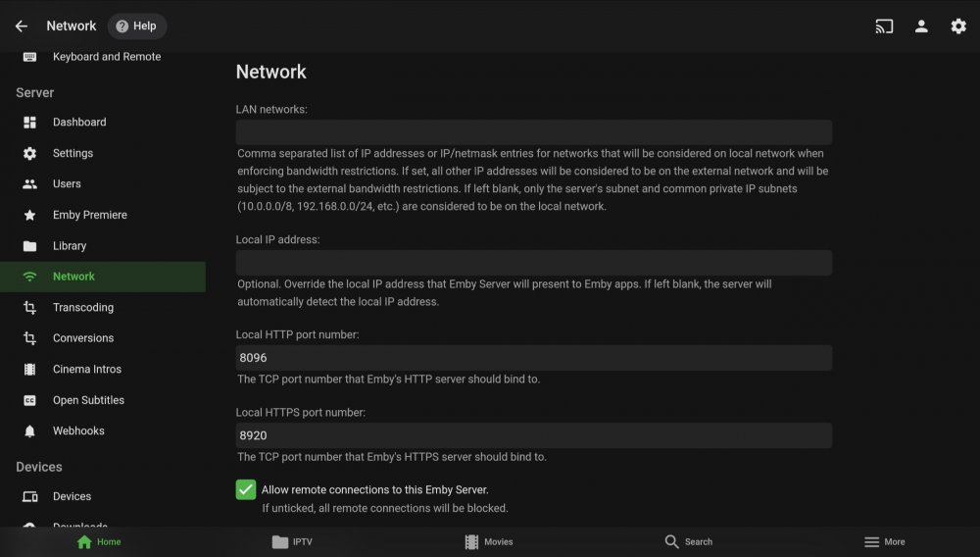Go to the Home tab
This screenshot has width=980, height=557.
point(99,542)
